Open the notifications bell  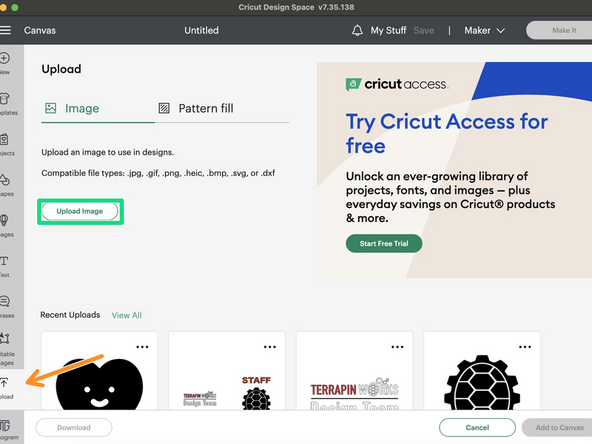click(x=357, y=31)
